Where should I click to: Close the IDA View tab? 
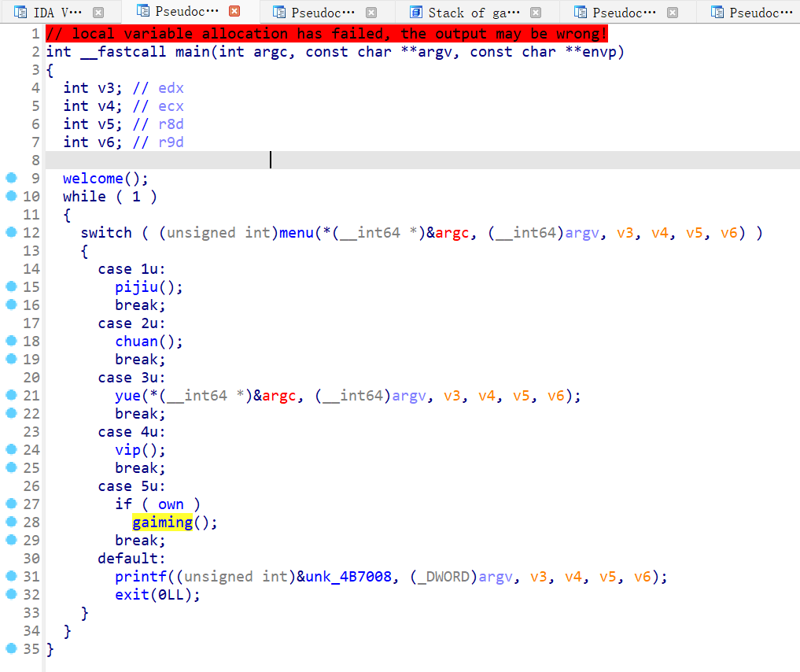pos(98,12)
